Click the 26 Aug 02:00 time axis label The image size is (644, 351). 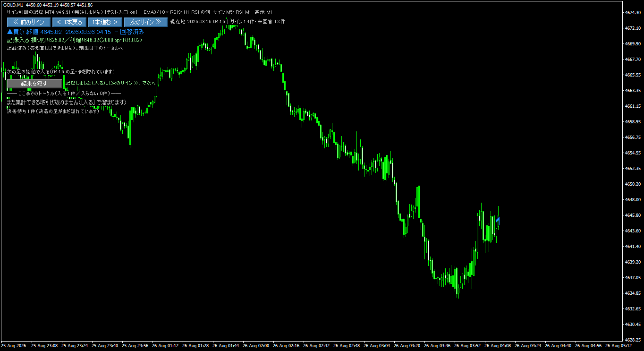pos(256,345)
